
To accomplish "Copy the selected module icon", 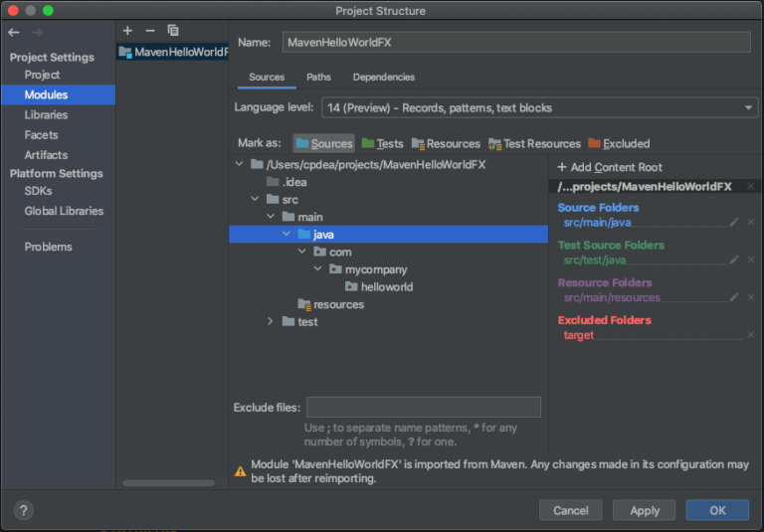I will 173,31.
